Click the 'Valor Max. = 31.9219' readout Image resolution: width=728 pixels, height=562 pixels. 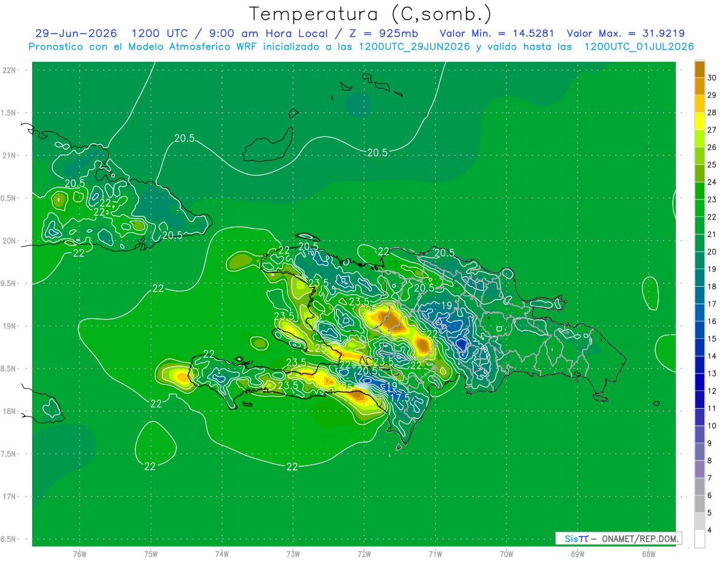(x=625, y=33)
